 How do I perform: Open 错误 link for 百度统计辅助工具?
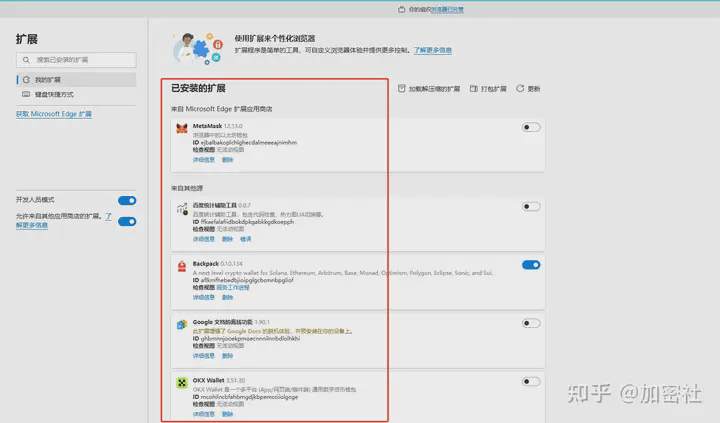coord(246,239)
